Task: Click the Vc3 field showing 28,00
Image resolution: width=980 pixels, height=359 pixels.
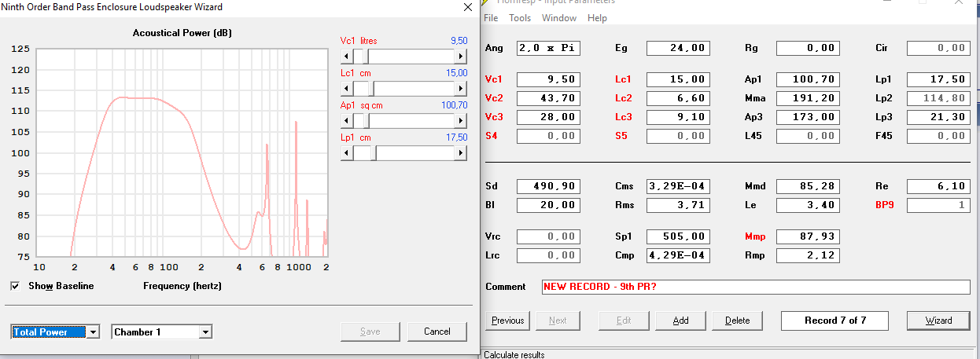Action: (548, 117)
